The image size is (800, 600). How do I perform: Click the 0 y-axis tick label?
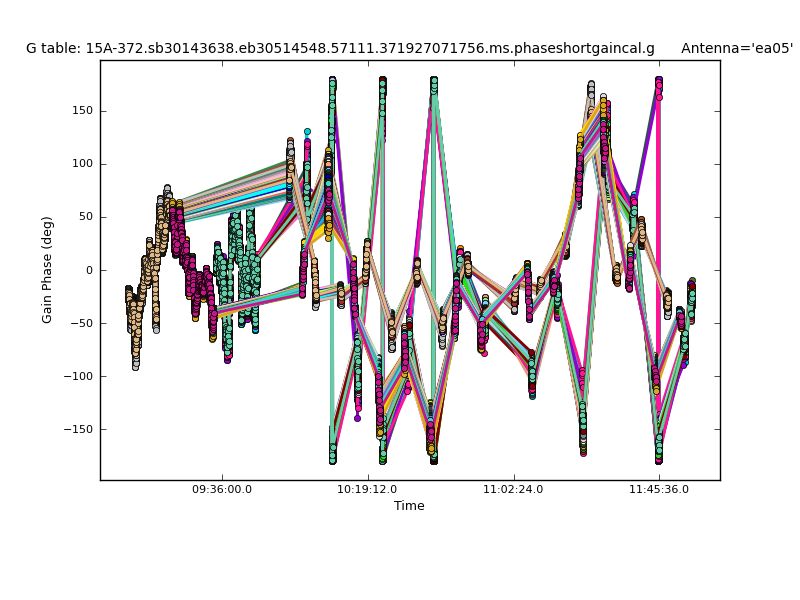(x=89, y=270)
